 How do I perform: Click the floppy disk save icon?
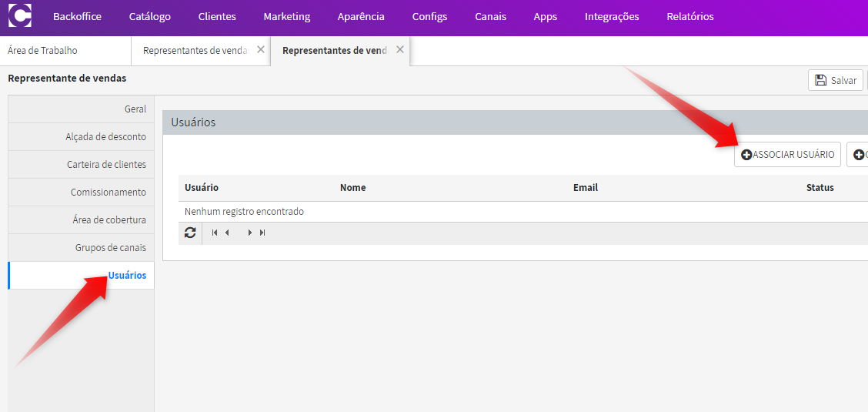click(821, 80)
